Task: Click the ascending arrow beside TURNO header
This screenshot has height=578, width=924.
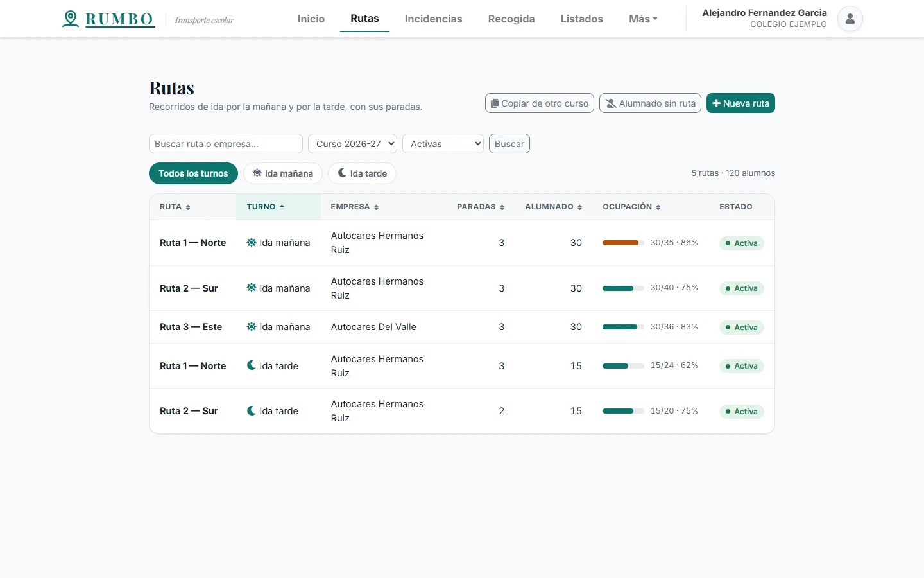Action: 282,206
